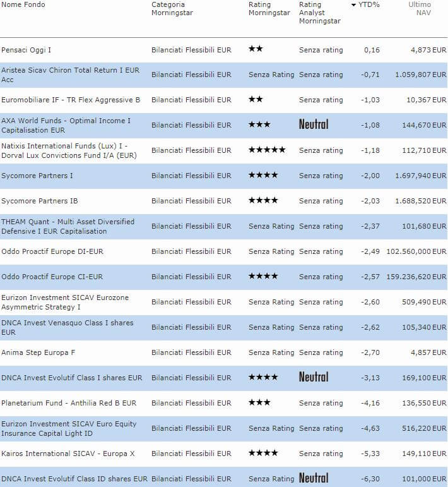
Task: Click the YTD% sort arrow header
Action: 365,4
